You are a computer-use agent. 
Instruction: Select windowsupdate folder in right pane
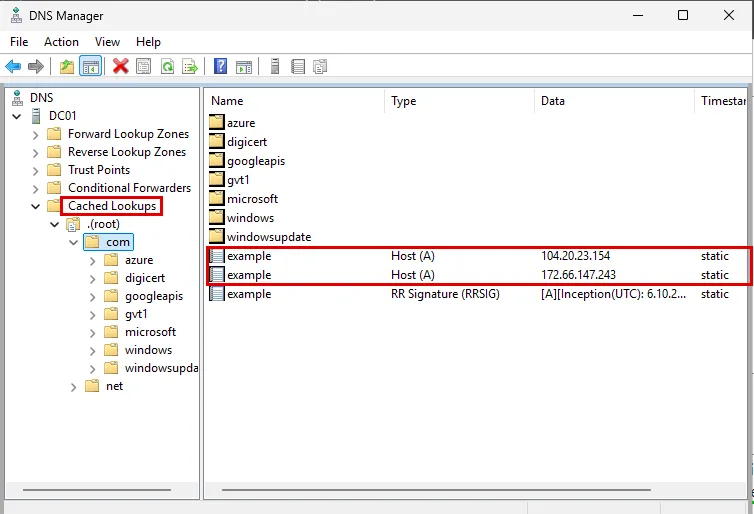coord(260,237)
